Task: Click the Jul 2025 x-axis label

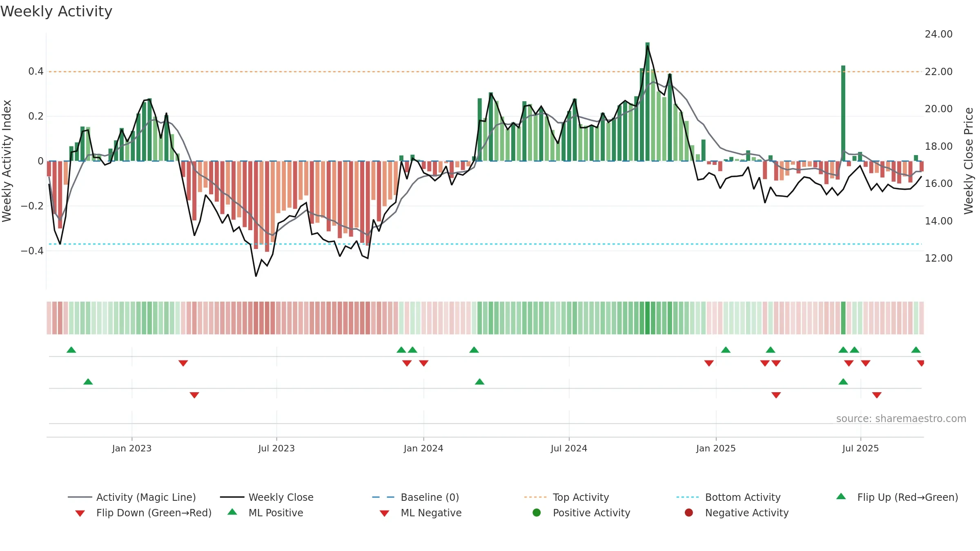Action: point(860,448)
